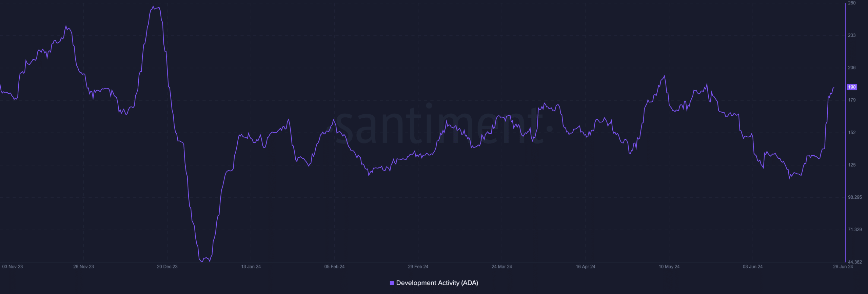Image resolution: width=868 pixels, height=294 pixels.
Task: Click the 05 Feb 24 date label
Action: point(334,267)
